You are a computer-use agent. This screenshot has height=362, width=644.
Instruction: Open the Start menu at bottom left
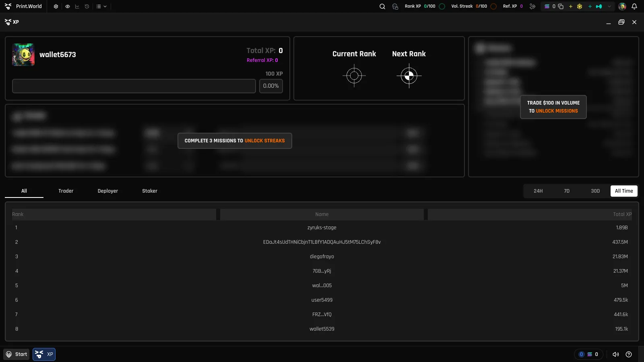coord(17,354)
